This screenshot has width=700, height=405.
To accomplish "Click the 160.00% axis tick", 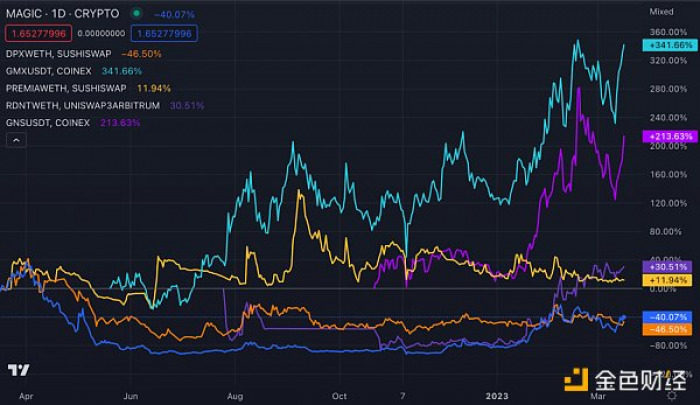I will click(668, 174).
